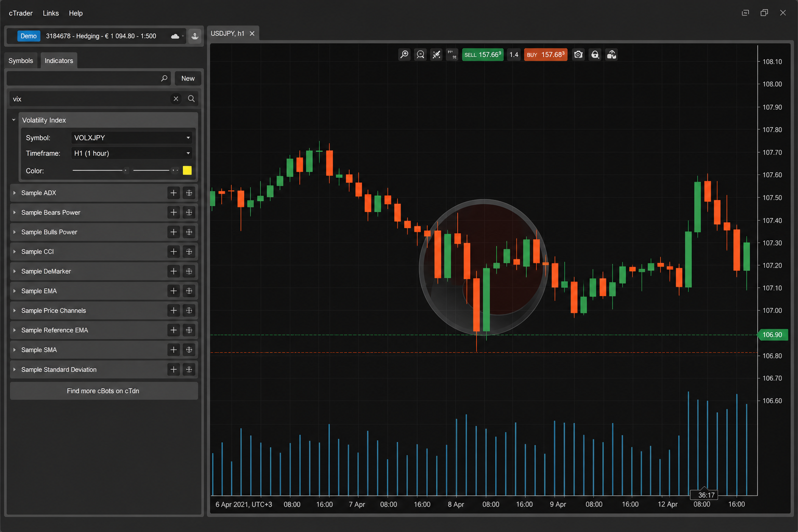Screen dimensions: 798x532
Task: Click the Demo account badge
Action: 29,36
